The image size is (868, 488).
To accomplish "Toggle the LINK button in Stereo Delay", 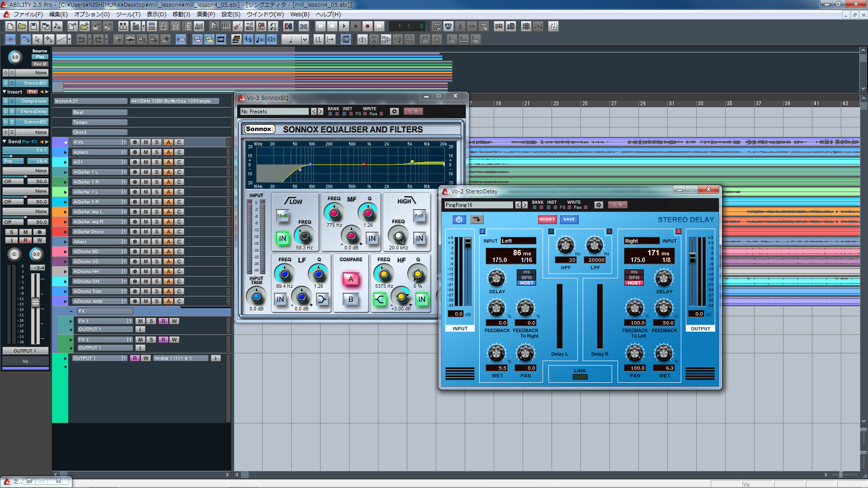I will click(580, 376).
